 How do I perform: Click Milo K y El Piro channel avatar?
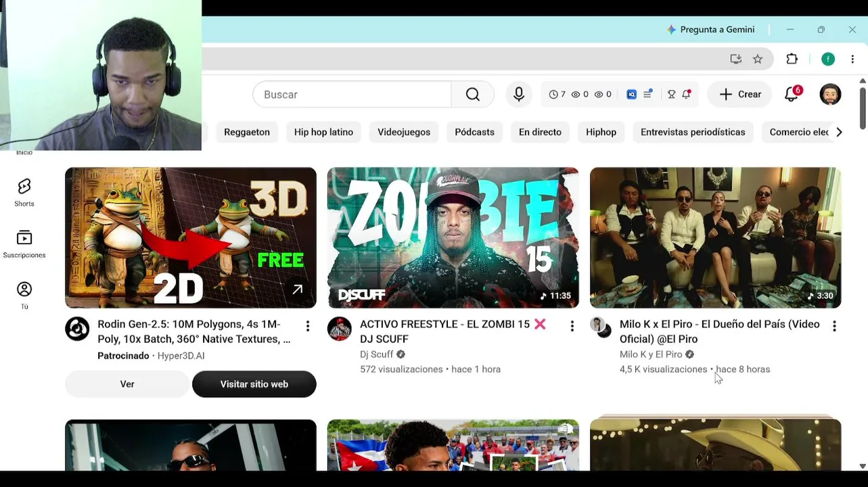click(602, 327)
